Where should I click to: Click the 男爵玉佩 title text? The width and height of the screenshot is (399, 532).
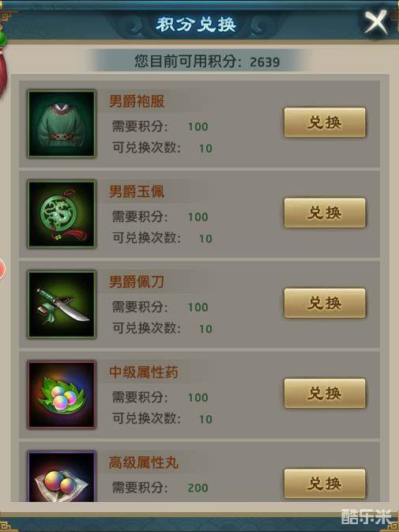pyautogui.click(x=137, y=191)
